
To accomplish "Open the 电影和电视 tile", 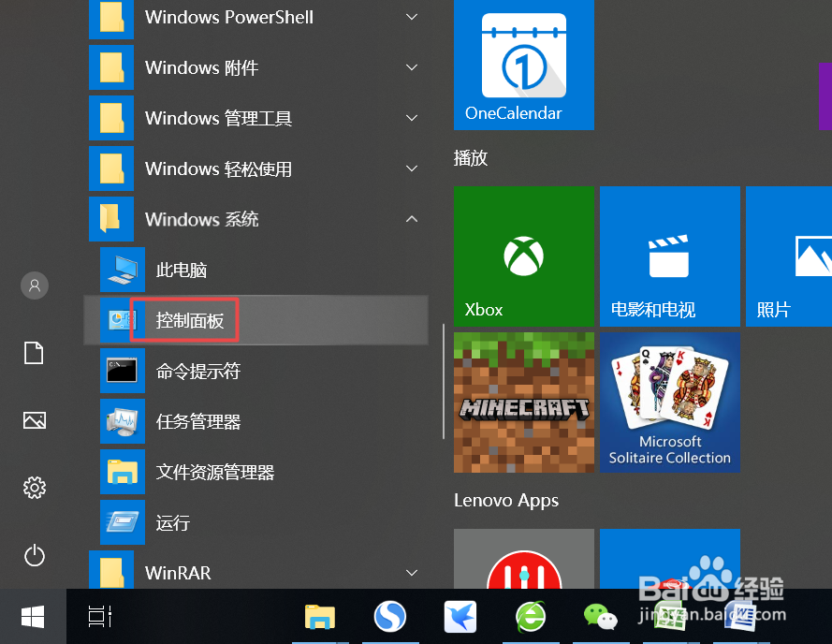I will [x=669, y=256].
